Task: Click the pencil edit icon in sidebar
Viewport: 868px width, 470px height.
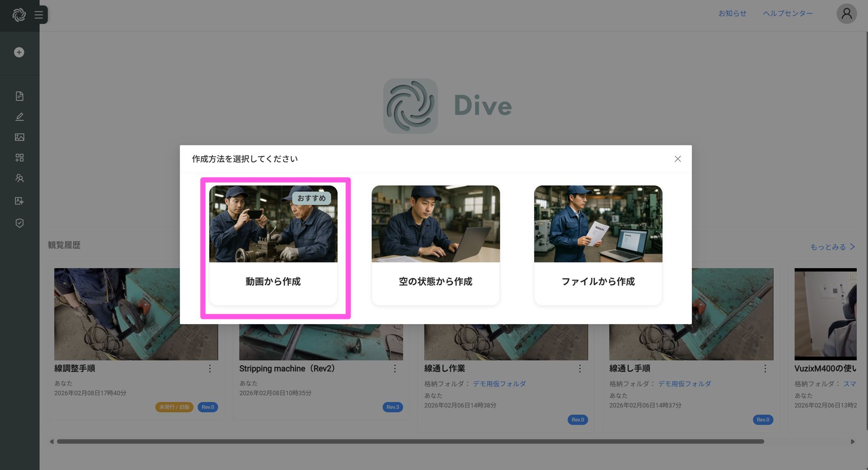Action: [20, 117]
